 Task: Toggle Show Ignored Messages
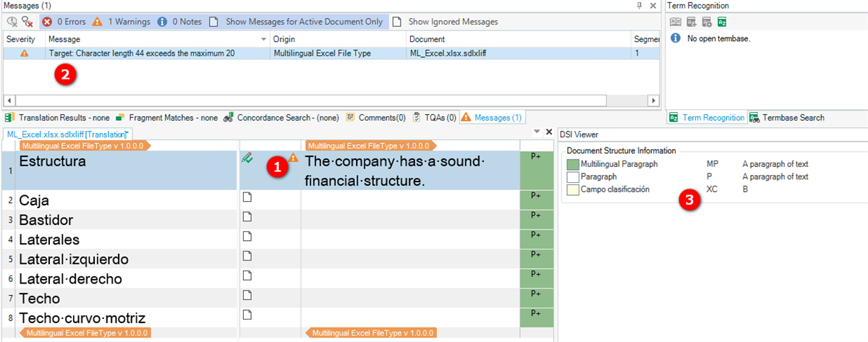445,22
